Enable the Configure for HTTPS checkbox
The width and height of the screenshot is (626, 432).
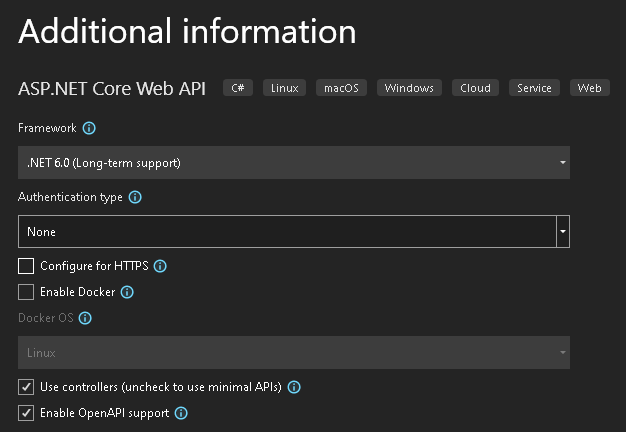(26, 266)
